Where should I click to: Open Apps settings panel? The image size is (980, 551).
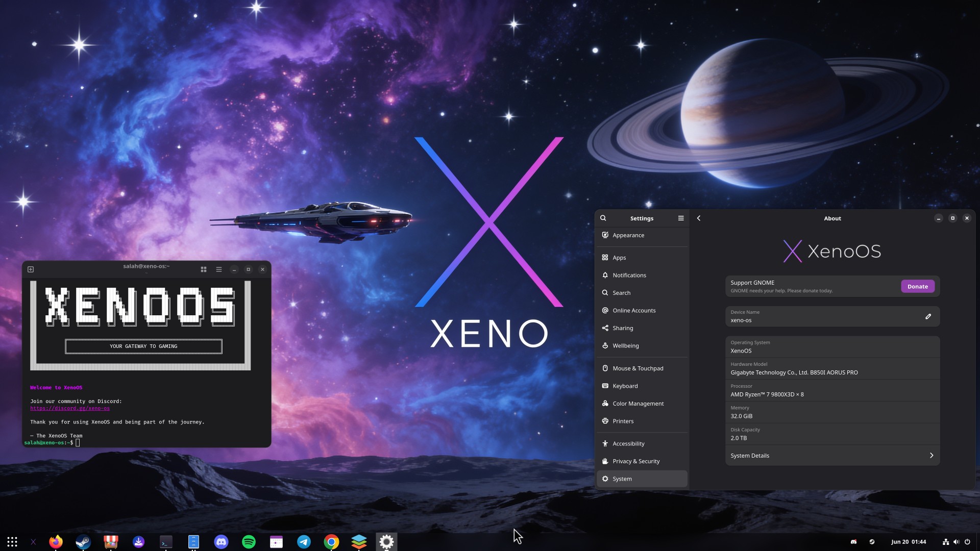(642, 258)
